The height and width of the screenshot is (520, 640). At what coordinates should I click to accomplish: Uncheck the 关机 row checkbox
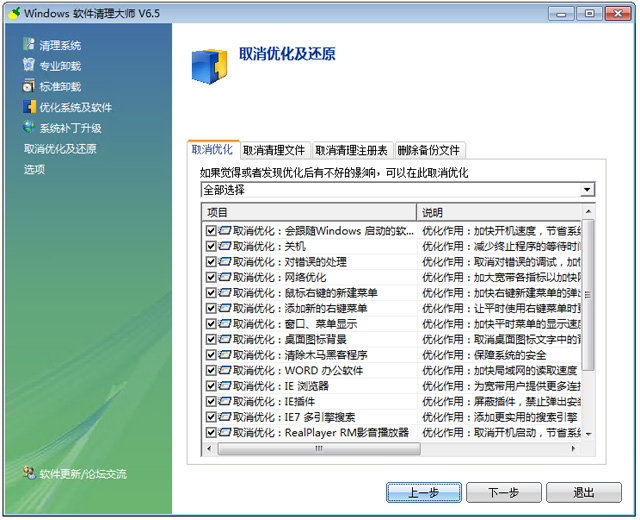(211, 246)
